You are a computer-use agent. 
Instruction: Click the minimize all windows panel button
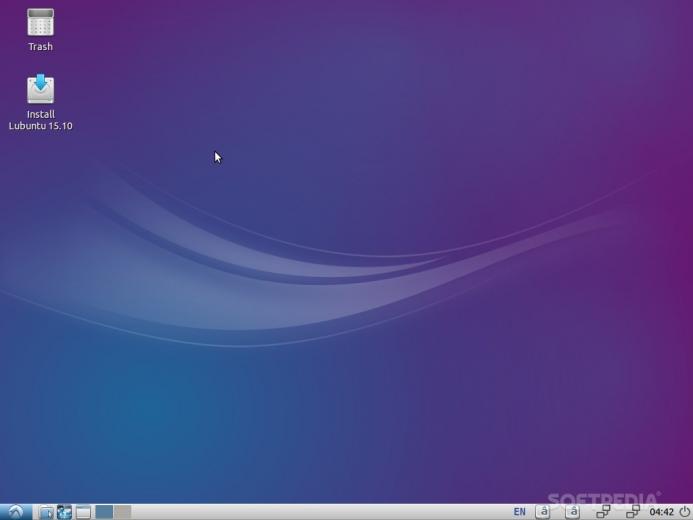(x=83, y=512)
